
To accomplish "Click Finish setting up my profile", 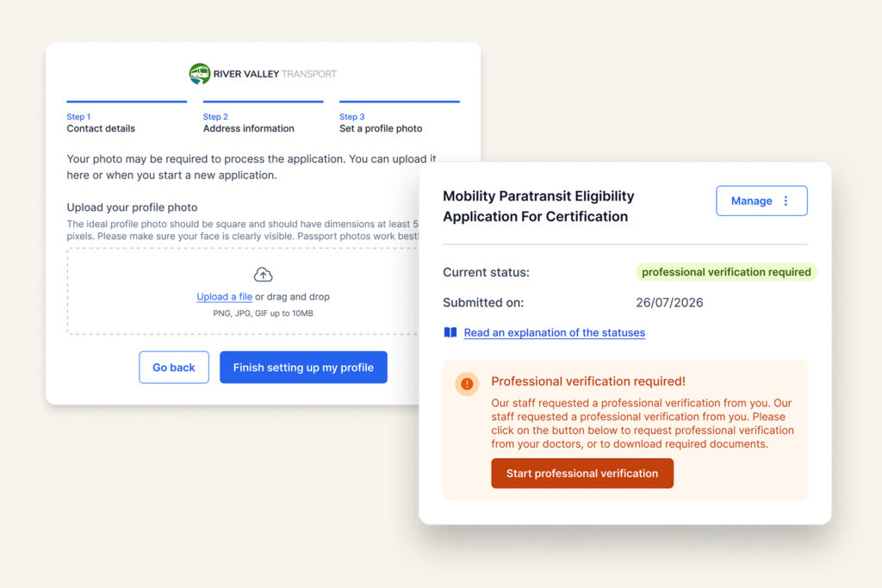I will click(x=303, y=368).
